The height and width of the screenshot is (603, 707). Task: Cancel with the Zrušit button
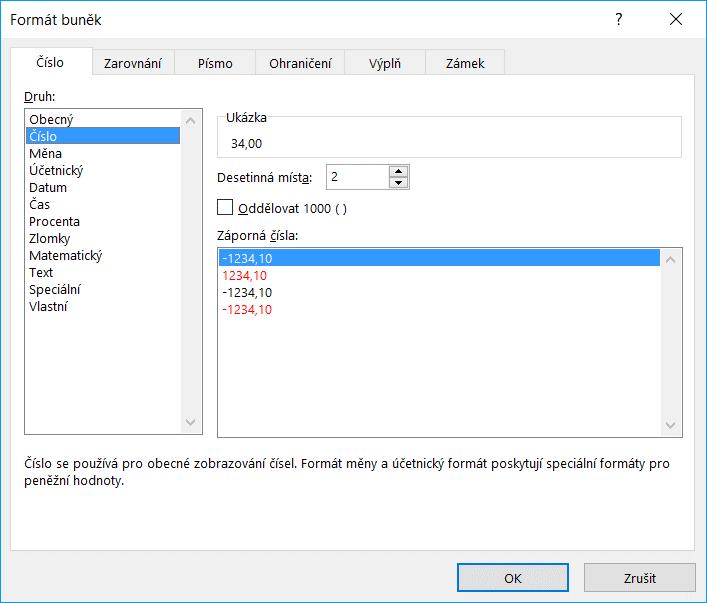(x=639, y=578)
